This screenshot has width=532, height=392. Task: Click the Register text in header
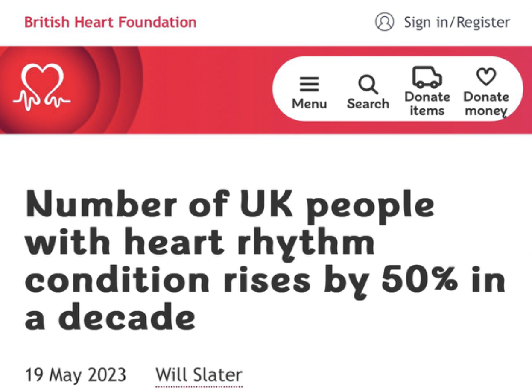pos(483,22)
